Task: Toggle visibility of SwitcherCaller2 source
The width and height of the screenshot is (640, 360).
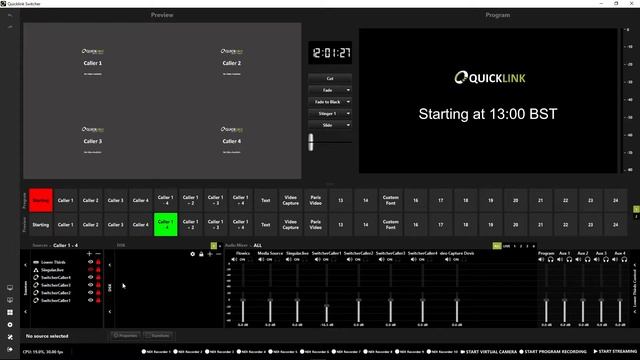Action: [91, 293]
